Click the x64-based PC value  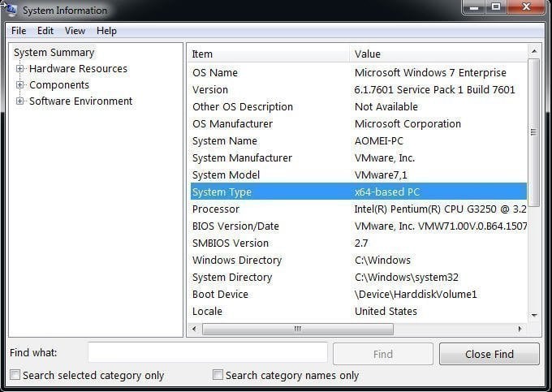387,192
